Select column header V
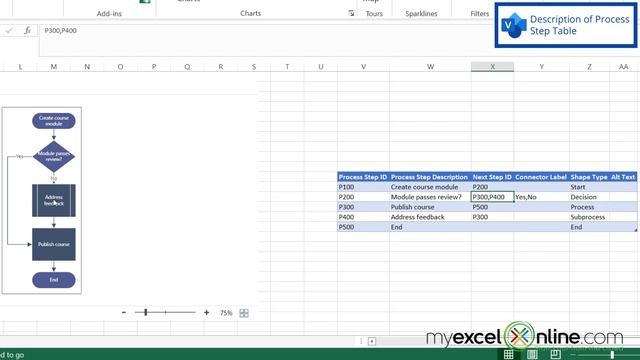 coord(363,67)
